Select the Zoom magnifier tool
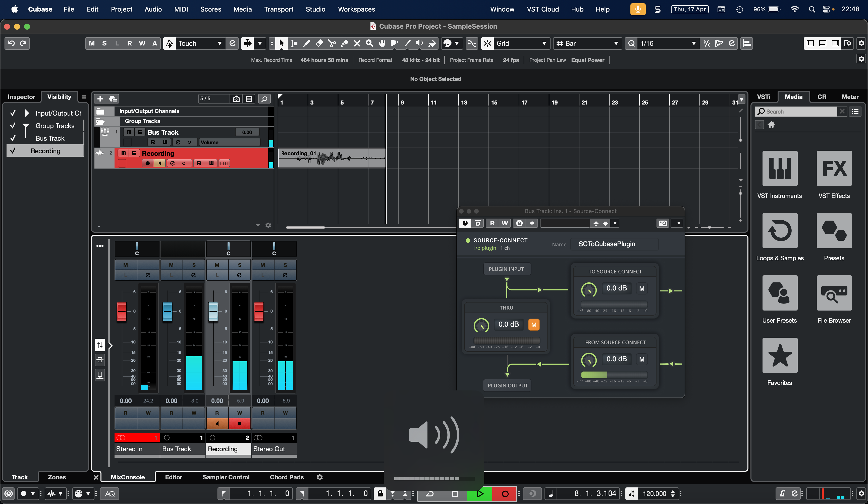 pos(370,43)
